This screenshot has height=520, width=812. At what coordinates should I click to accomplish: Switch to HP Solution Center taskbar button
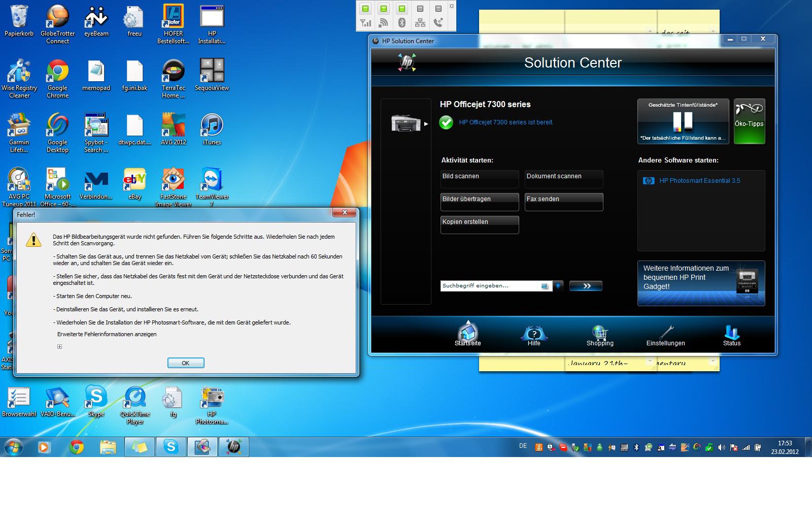click(x=234, y=447)
